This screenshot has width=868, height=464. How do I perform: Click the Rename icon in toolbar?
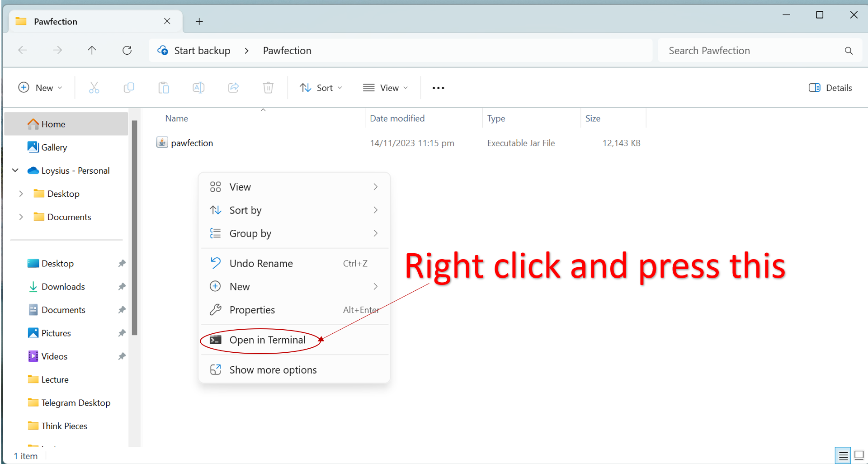(x=198, y=88)
